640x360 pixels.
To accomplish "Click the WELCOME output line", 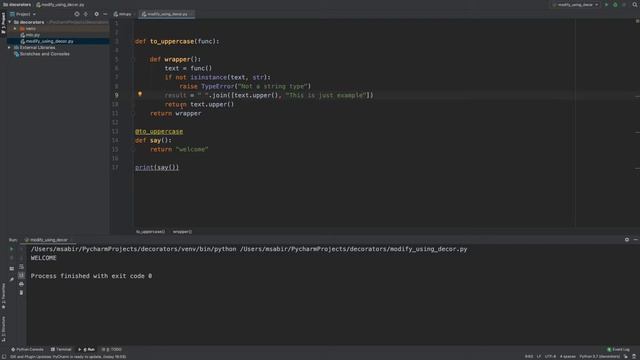I will click(x=44, y=258).
